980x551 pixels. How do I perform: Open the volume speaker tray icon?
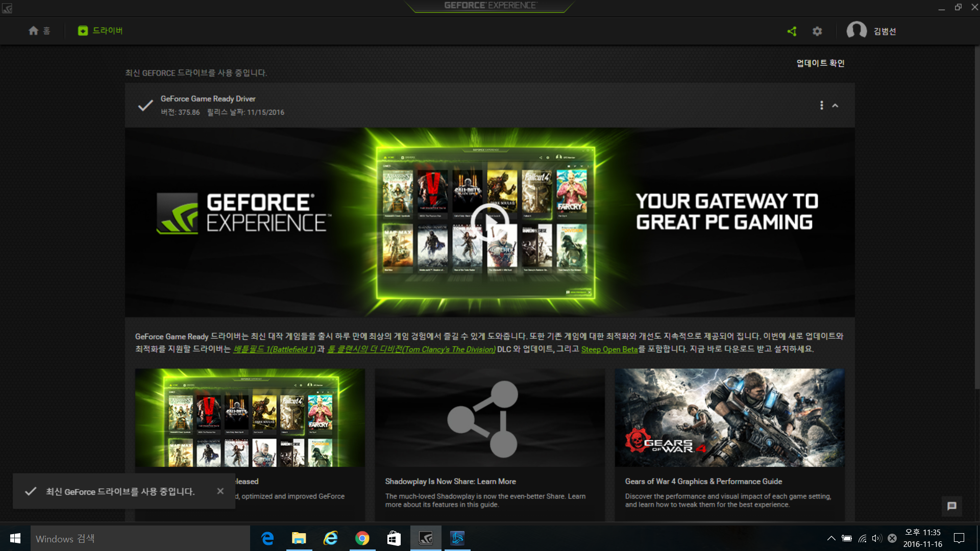pyautogui.click(x=877, y=538)
